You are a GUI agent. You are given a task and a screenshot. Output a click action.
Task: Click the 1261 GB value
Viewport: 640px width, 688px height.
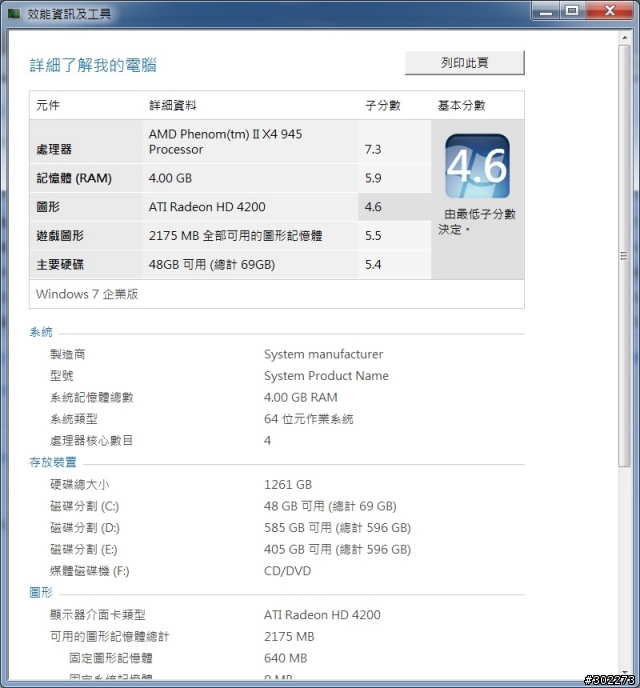288,484
